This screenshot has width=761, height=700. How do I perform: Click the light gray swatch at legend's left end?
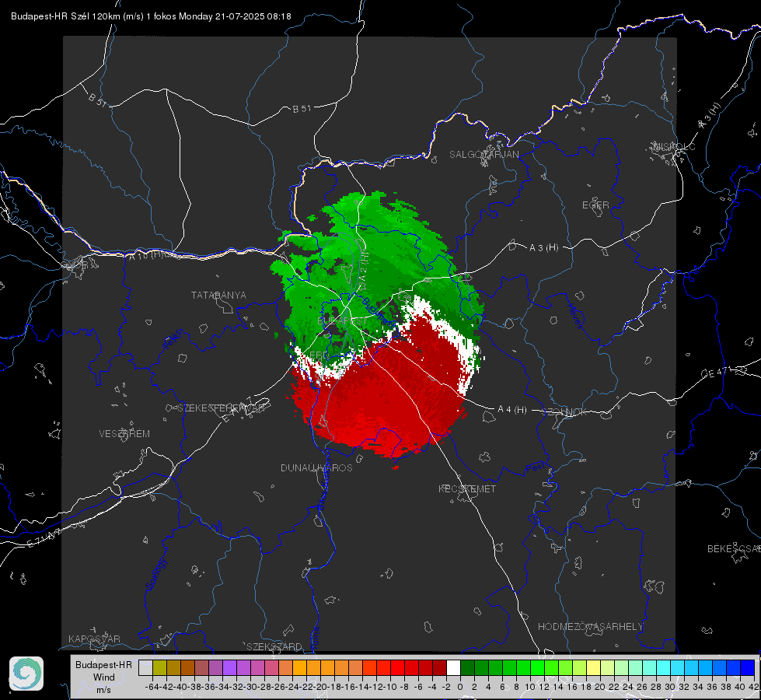tap(145, 667)
